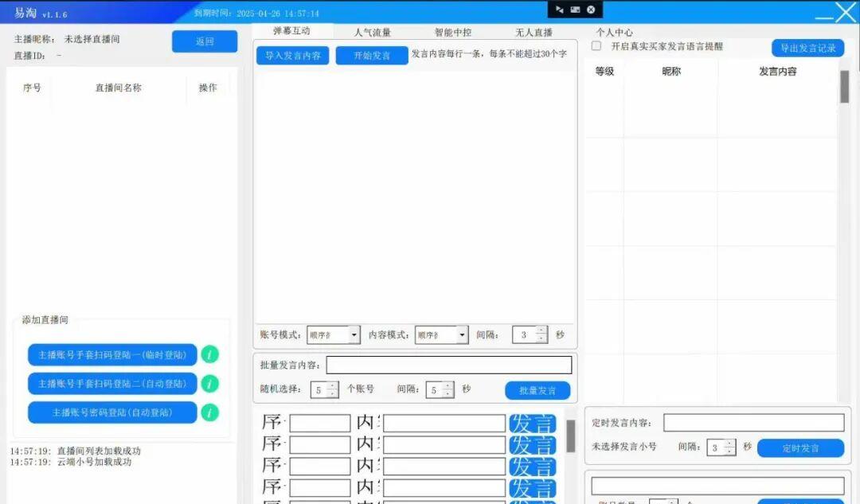Select the pointer icon in the floating toolbar
The width and height of the screenshot is (860, 504).
(x=557, y=9)
